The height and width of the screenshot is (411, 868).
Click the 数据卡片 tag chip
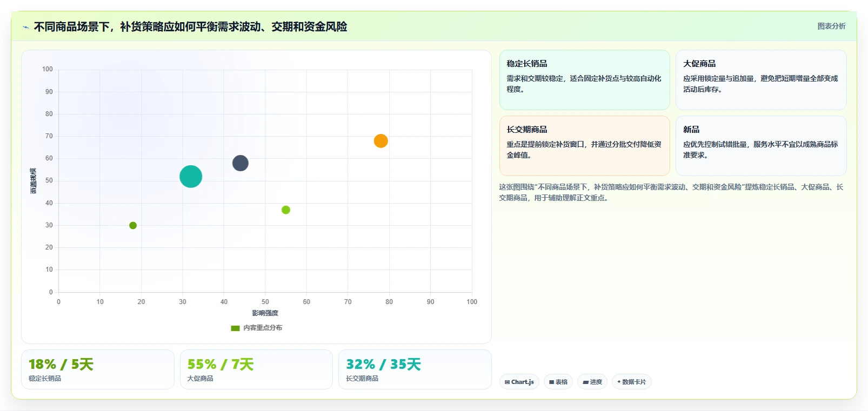(632, 382)
